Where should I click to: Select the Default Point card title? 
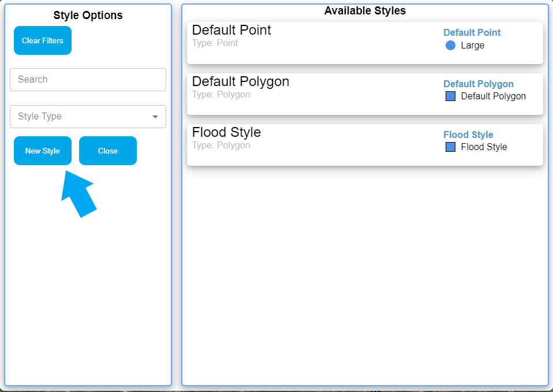point(231,30)
